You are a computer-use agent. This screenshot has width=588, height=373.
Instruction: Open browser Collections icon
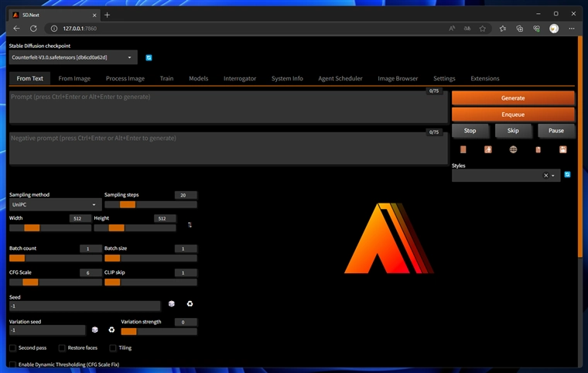519,29
